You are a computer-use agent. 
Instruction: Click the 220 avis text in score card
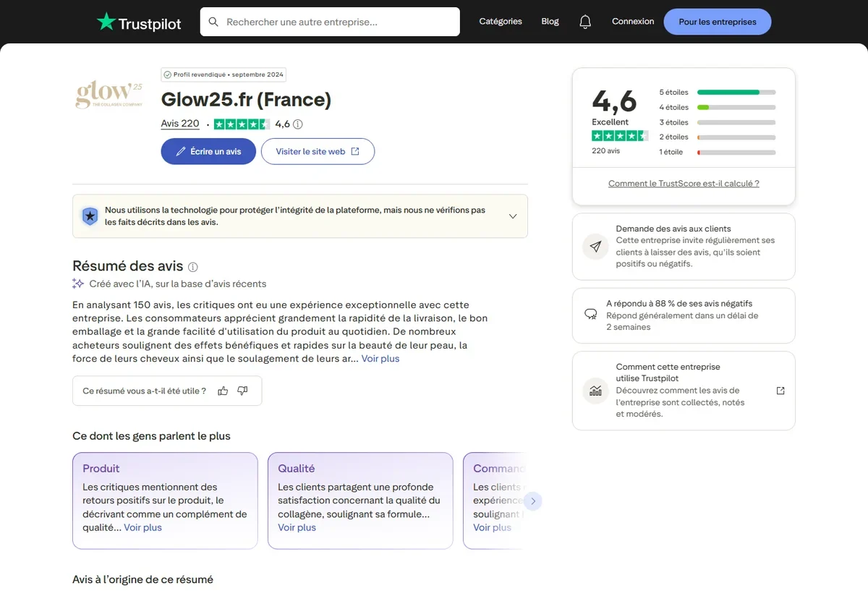606,151
